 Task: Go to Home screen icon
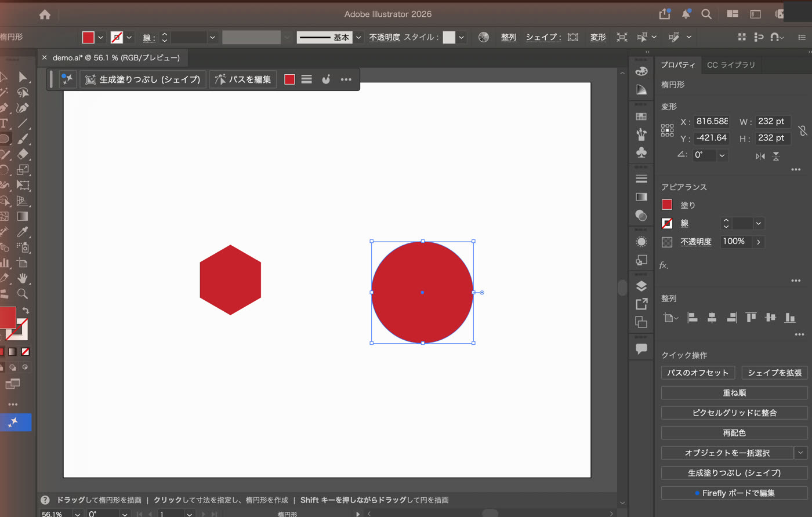pyautogui.click(x=45, y=14)
